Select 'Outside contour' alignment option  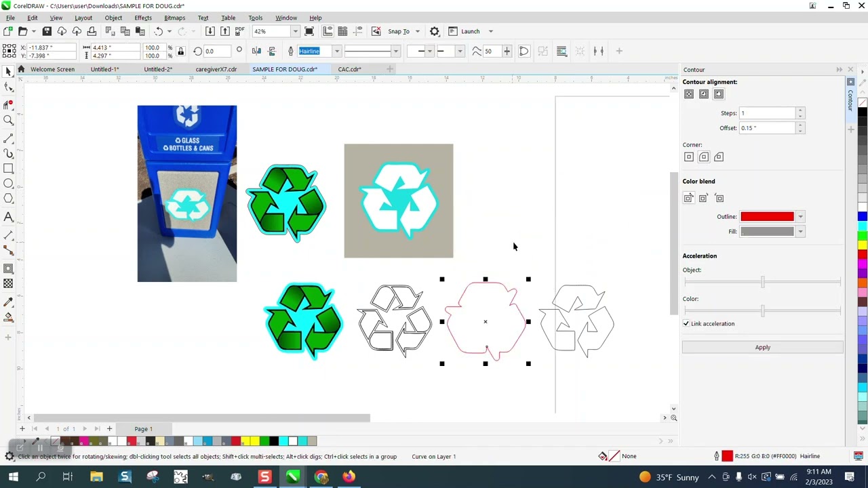click(719, 94)
